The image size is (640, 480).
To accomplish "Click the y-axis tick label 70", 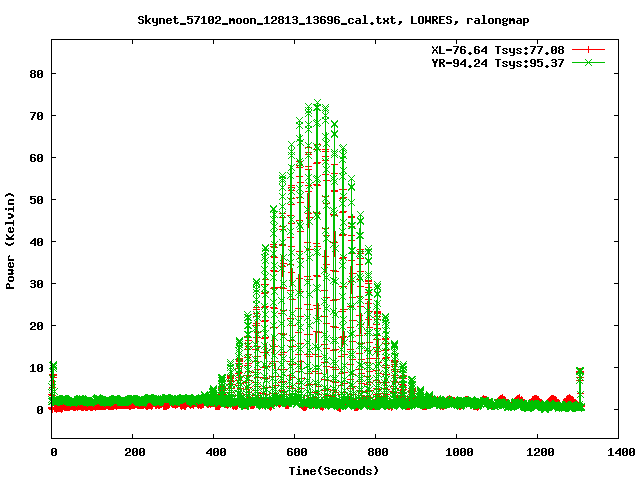I will pos(37,116).
